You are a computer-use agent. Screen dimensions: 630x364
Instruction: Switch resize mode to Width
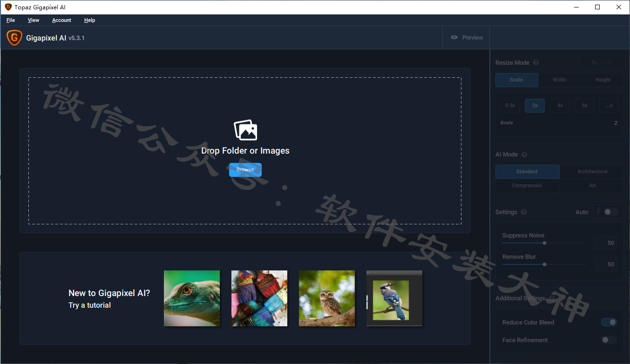(559, 80)
